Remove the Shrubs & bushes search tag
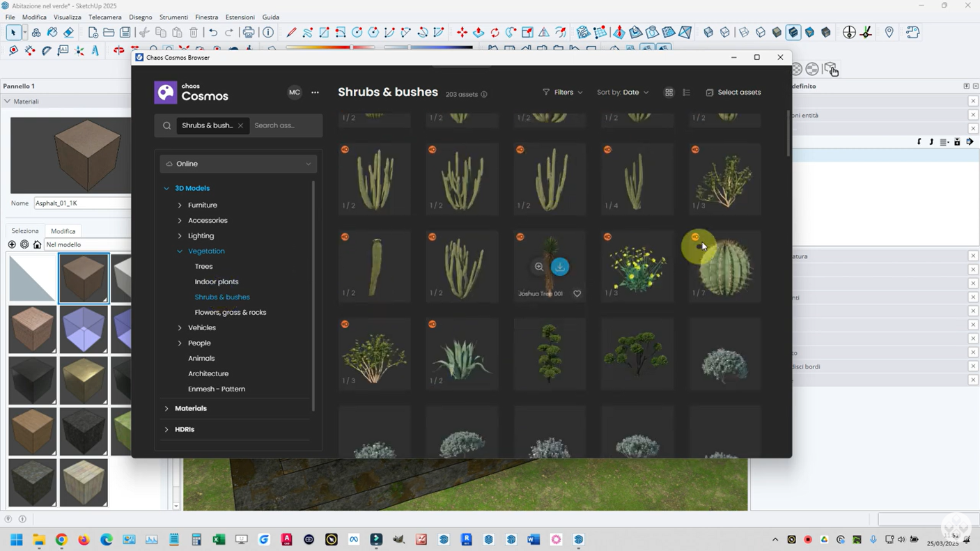980x551 pixels. [x=240, y=126]
